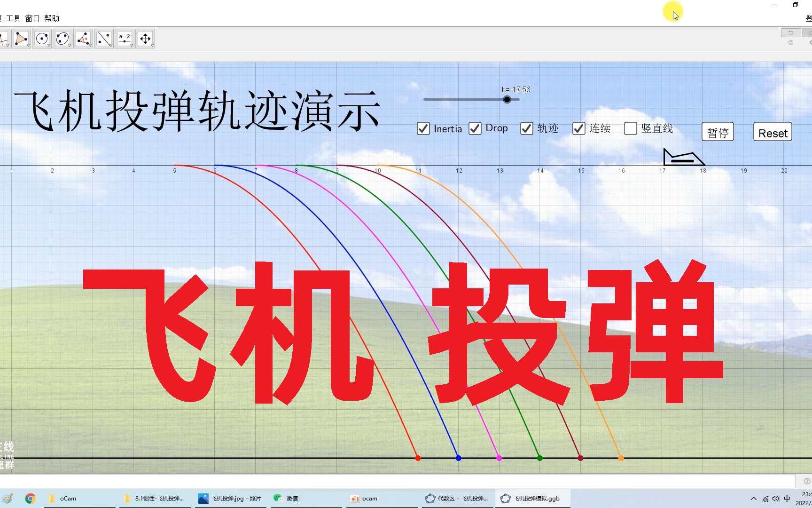Click the 飞机投弹轨迹演示 title text
The height and width of the screenshot is (508, 812).
tap(197, 111)
